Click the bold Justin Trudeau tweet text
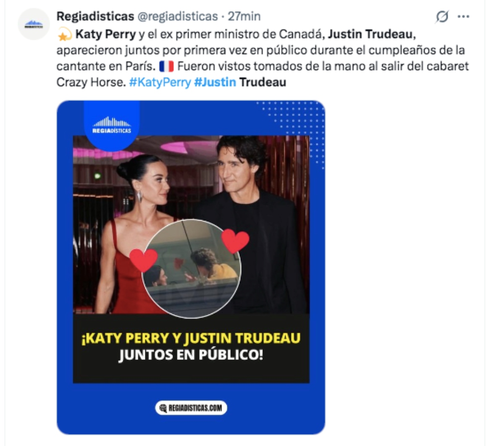Viewport: 504px width, 446px height. [x=371, y=34]
